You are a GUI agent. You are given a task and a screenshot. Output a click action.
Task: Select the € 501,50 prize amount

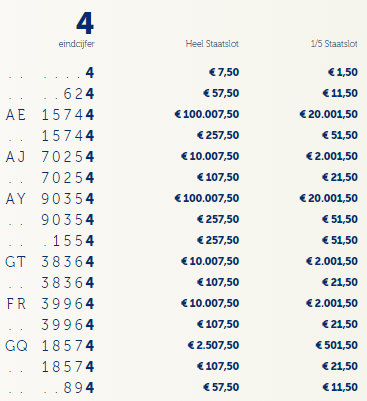pos(337,345)
